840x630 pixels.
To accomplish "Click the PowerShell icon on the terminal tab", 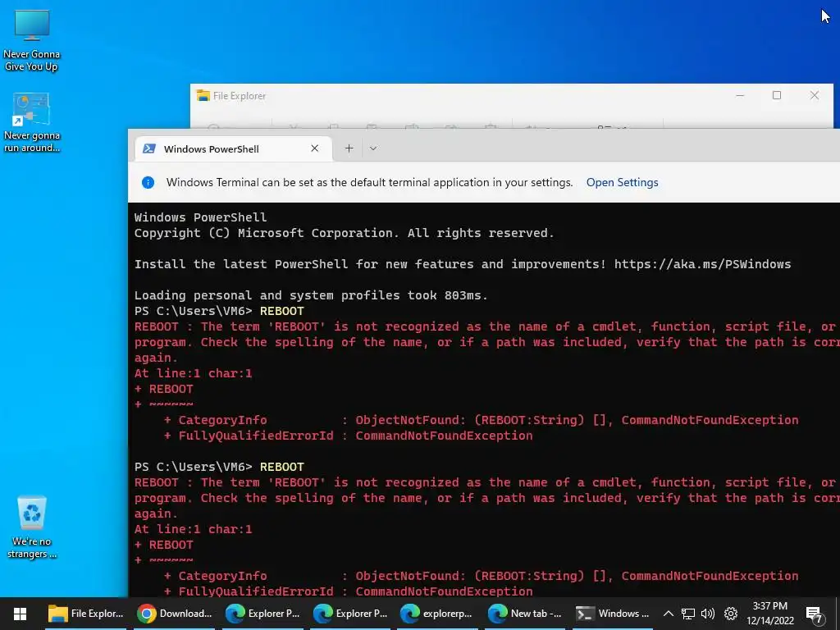I will click(149, 149).
